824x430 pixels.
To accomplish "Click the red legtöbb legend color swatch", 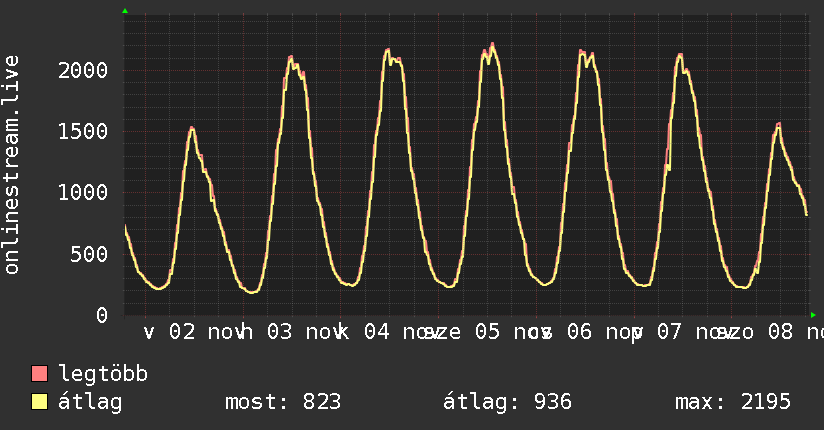I will tap(40, 375).
